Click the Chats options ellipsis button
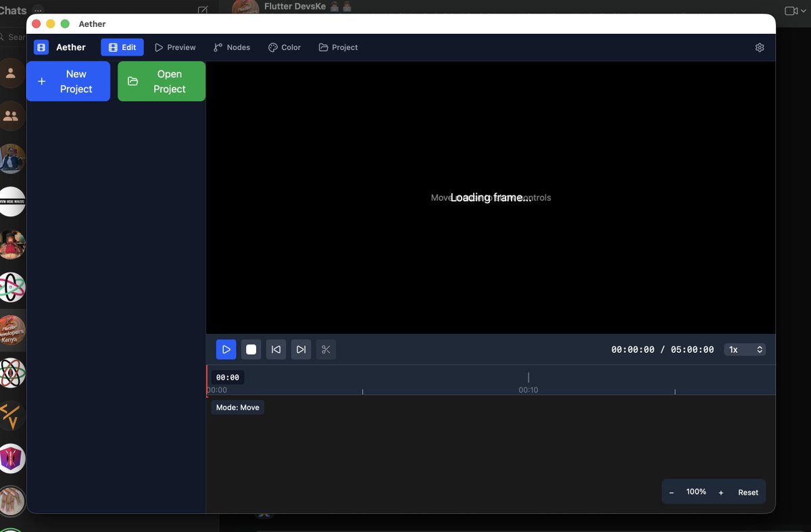This screenshot has width=811, height=532. pos(39,10)
